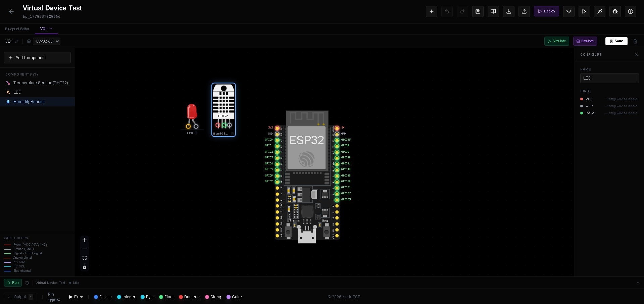
Task: Zoom out on the canvas
Action: (x=85, y=249)
